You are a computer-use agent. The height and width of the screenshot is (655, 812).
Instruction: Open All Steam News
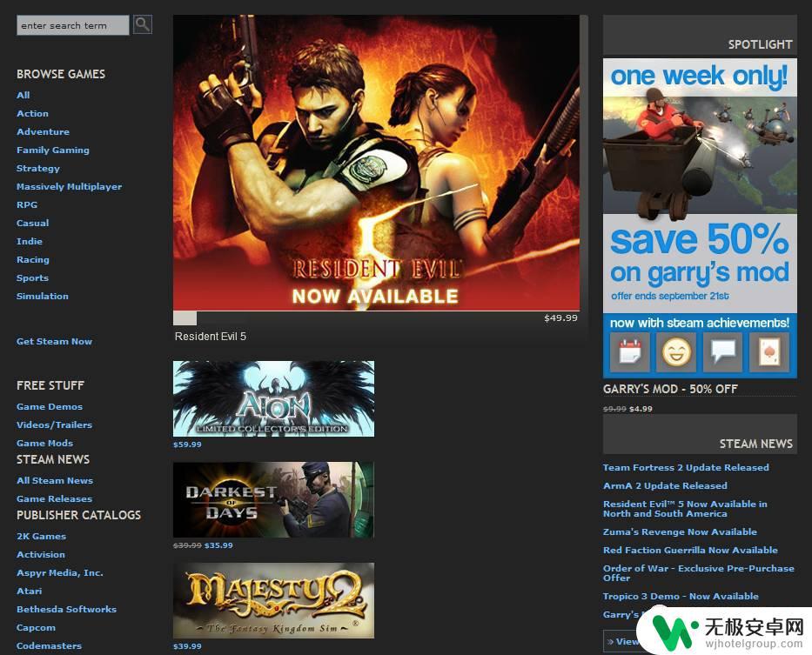(x=55, y=480)
